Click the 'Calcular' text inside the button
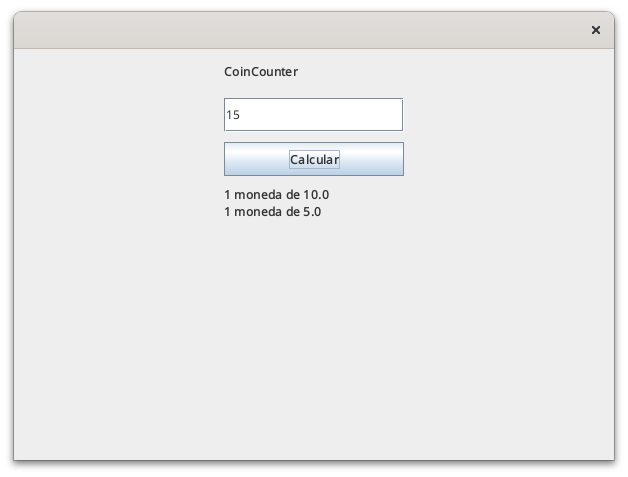 (x=314, y=159)
